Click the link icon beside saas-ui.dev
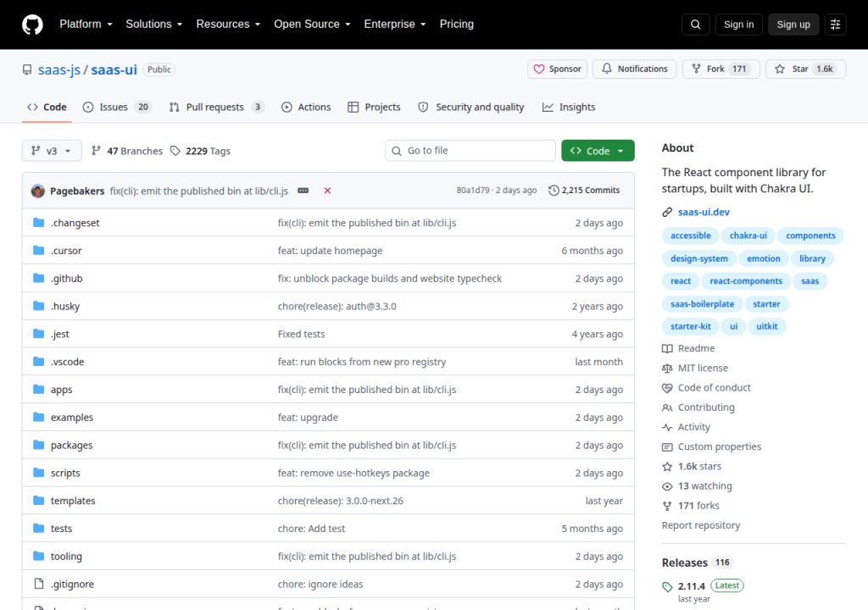This screenshot has height=610, width=868. (667, 213)
